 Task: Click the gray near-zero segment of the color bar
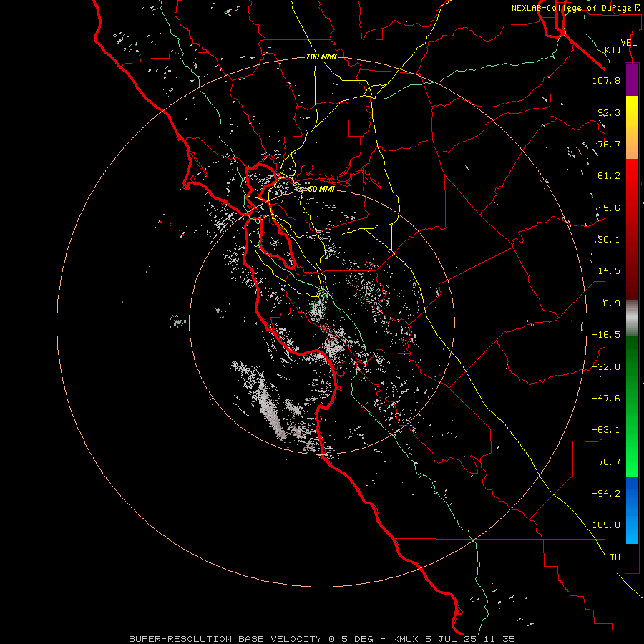tap(632, 318)
